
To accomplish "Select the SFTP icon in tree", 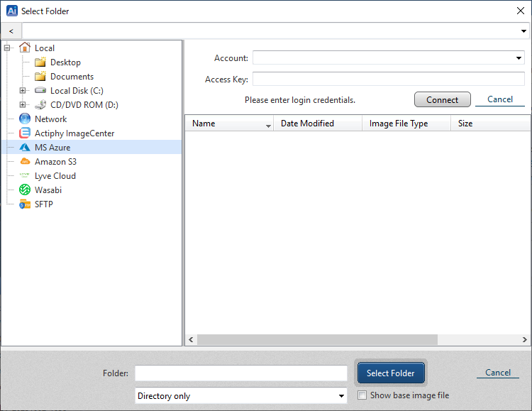I will 25,204.
